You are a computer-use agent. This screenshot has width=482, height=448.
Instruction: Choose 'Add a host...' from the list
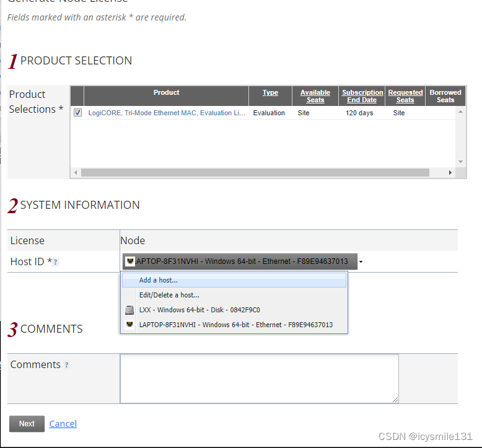pos(234,280)
